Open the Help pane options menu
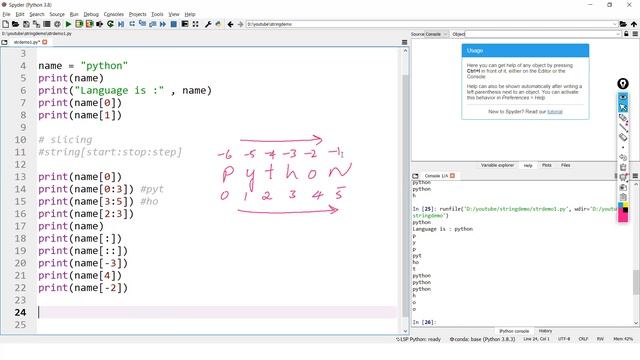Viewport: 640px width, 360px height. click(635, 34)
